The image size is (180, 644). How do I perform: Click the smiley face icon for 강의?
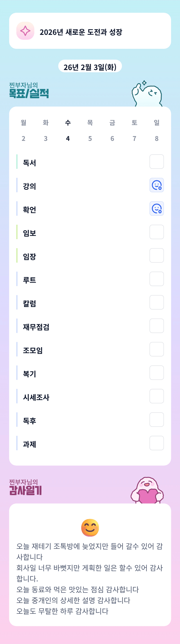click(156, 185)
